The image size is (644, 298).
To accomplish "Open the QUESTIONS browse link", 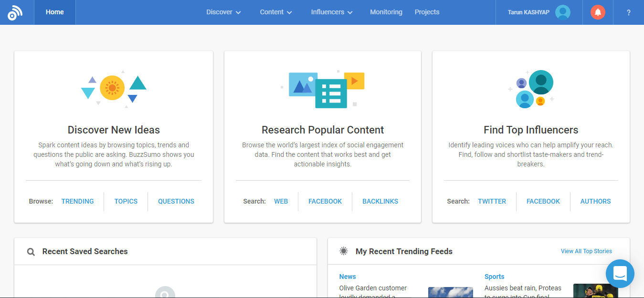I will pyautogui.click(x=176, y=201).
